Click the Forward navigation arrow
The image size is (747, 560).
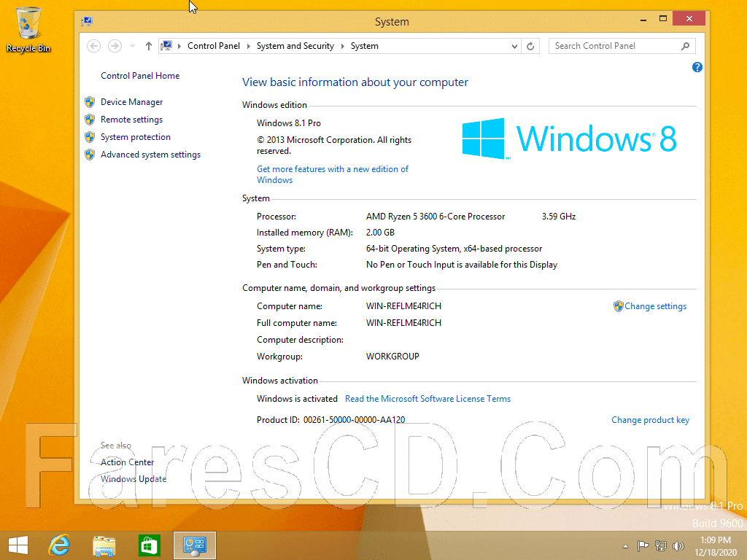(115, 46)
